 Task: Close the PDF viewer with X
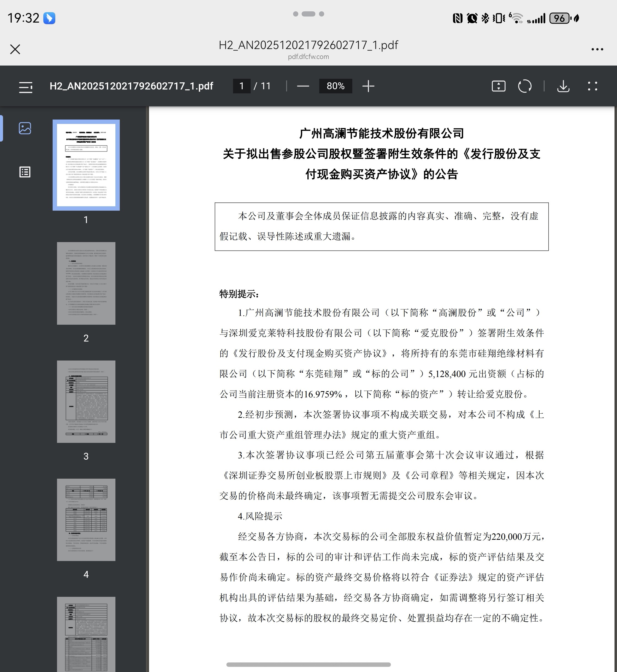pos(15,49)
